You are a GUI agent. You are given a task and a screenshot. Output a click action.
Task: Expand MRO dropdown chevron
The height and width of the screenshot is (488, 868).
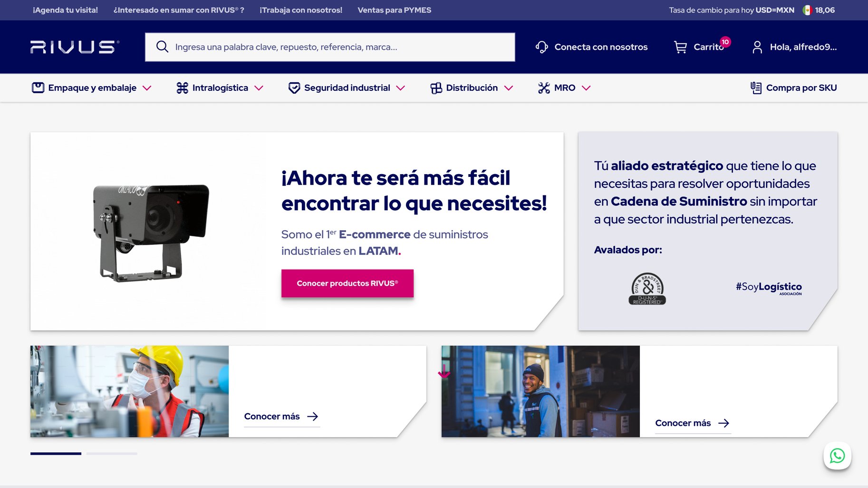(x=586, y=88)
